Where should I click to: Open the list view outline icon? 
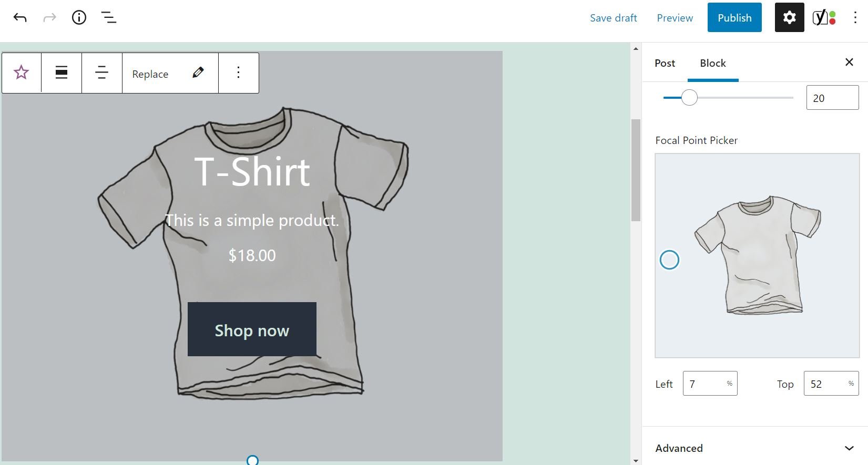pos(109,18)
